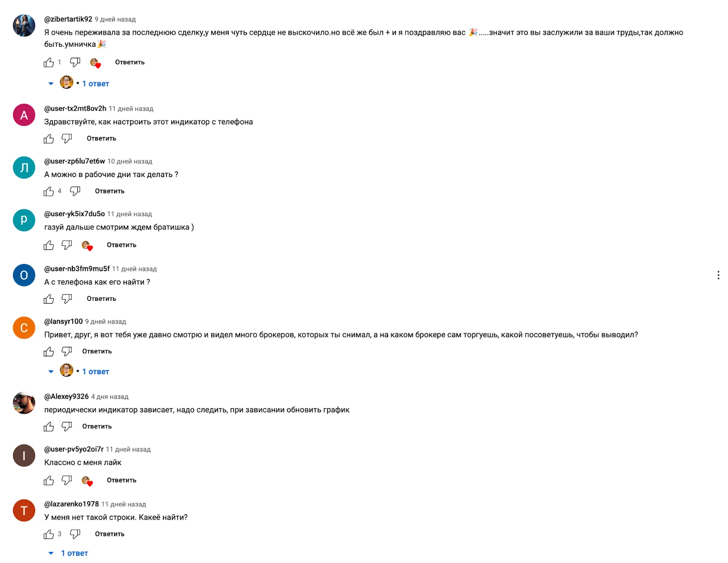Like the 'Классно с меня лайк' comment
The height and width of the screenshot is (563, 728).
pos(49,480)
